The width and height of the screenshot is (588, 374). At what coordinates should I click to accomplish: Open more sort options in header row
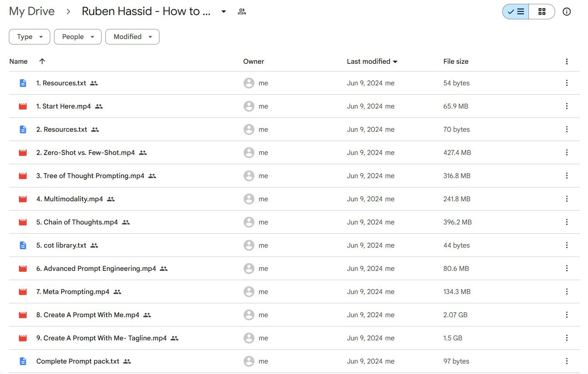pyautogui.click(x=566, y=61)
